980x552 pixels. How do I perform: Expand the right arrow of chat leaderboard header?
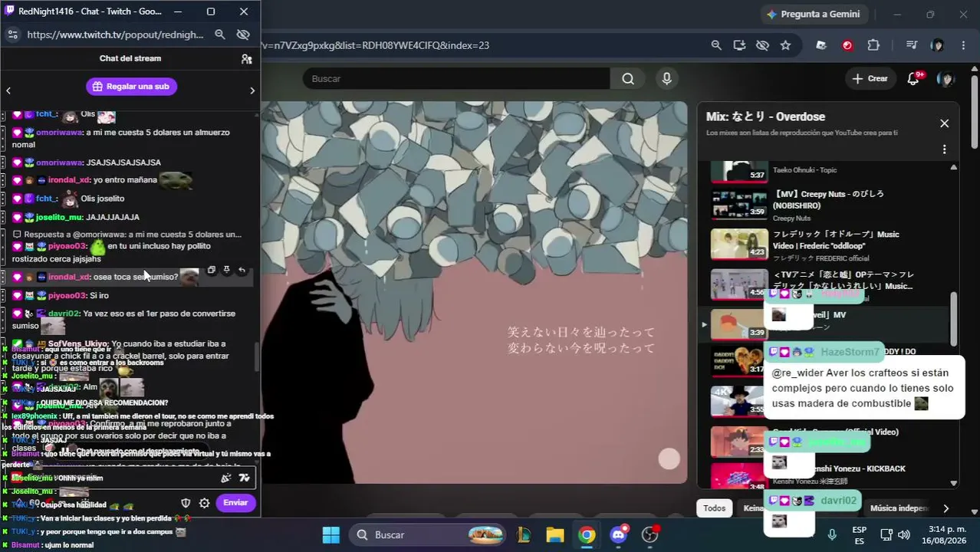252,90
